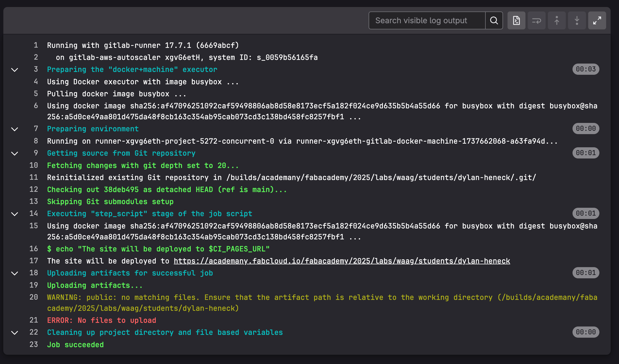Collapse the Uploading artifacts for successful job section
The height and width of the screenshot is (364, 619).
click(15, 273)
